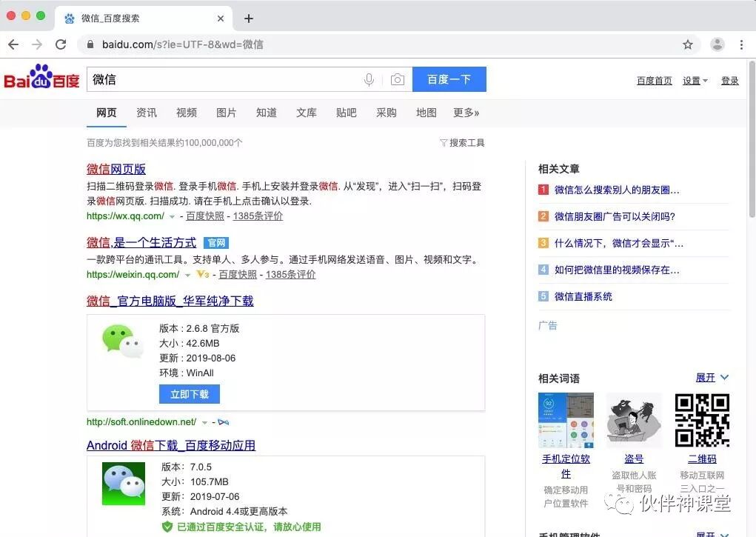
Task: Open the 微信网页版 result
Action: tap(116, 170)
